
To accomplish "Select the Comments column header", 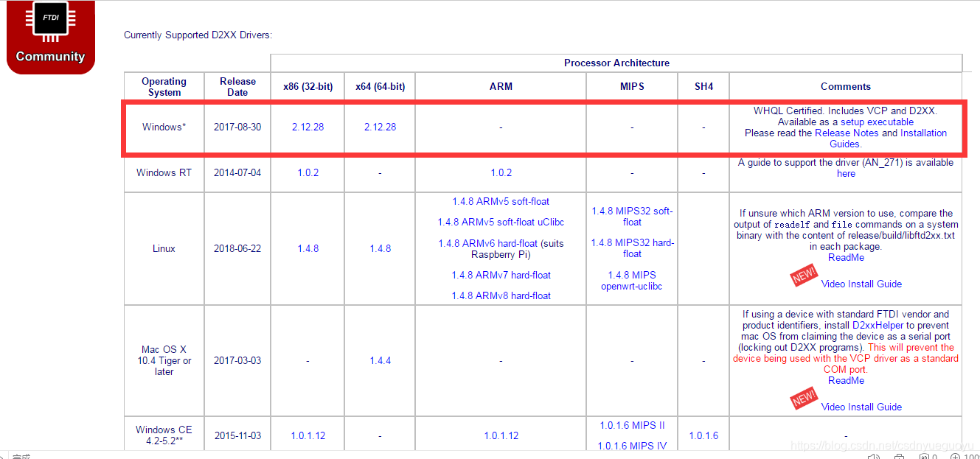I will click(846, 86).
